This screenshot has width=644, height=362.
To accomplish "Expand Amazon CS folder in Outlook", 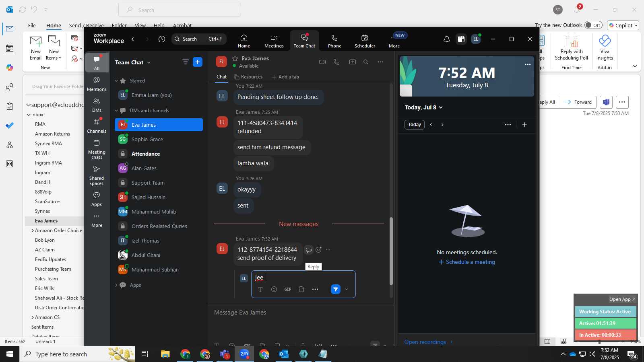I will coord(33,317).
